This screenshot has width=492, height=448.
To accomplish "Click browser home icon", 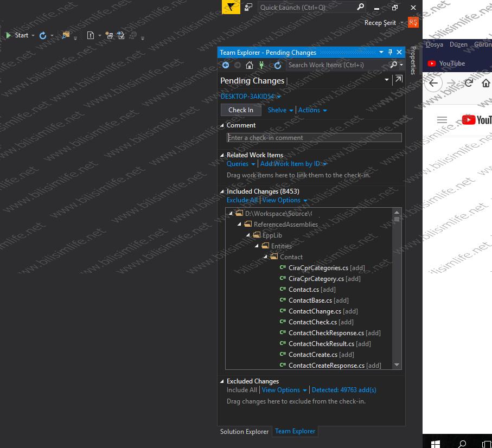I will [x=485, y=83].
